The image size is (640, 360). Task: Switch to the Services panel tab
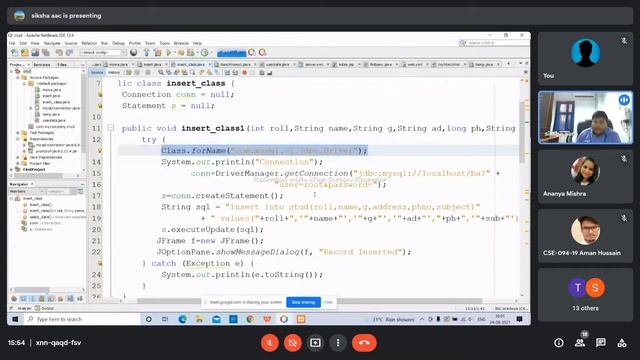pyautogui.click(x=42, y=64)
